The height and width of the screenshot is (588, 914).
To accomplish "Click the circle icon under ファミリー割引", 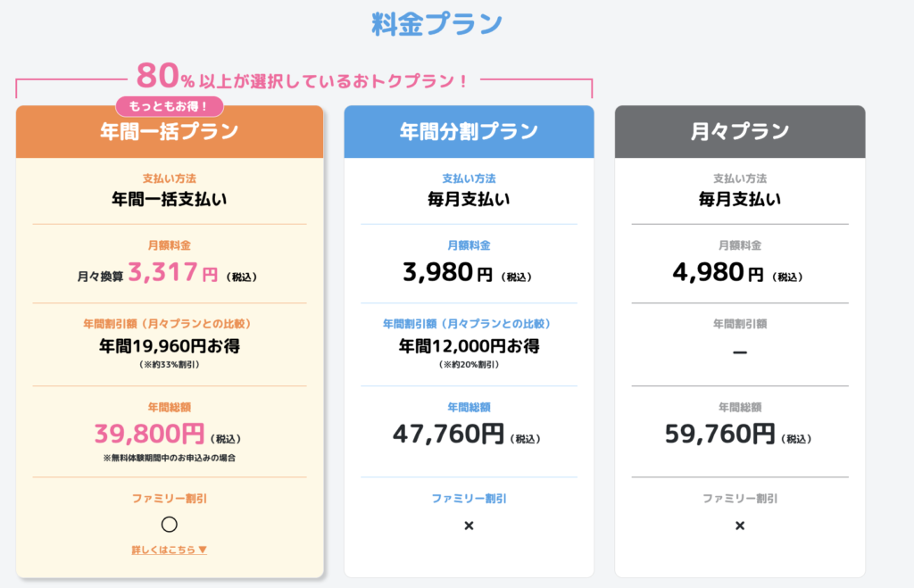I will coord(169,525).
